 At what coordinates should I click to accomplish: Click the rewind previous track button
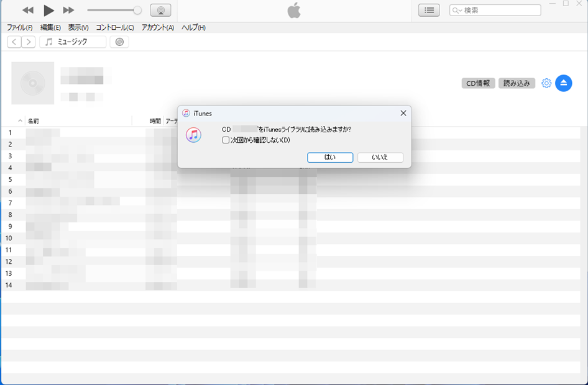click(28, 10)
